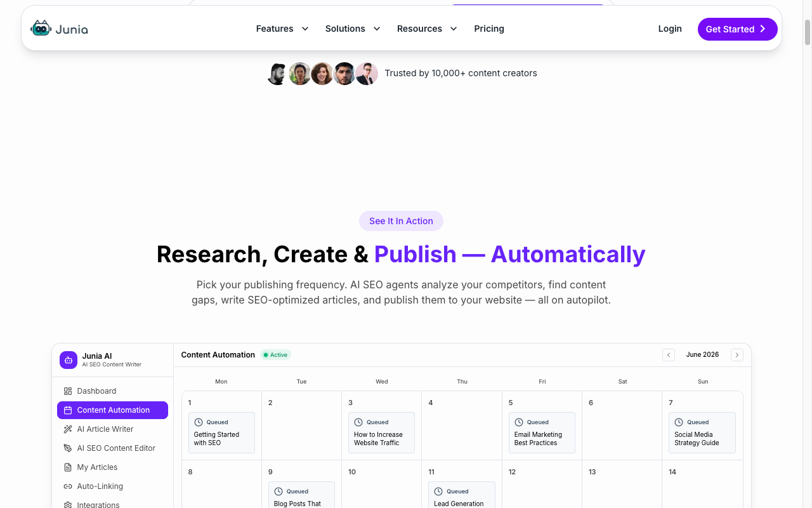Open How to Increase Website Traffic article
The height and width of the screenshot is (508, 812).
point(381,432)
